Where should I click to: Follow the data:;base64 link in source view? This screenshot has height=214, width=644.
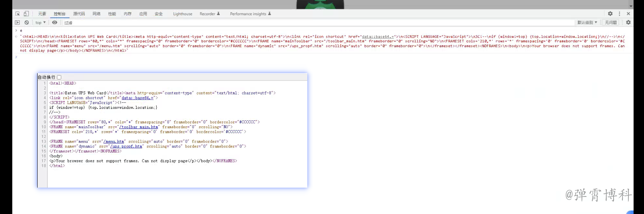pos(137,98)
